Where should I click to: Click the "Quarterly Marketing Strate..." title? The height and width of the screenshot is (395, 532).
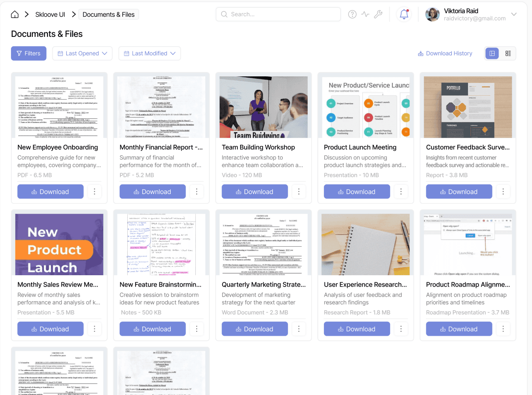tap(264, 285)
